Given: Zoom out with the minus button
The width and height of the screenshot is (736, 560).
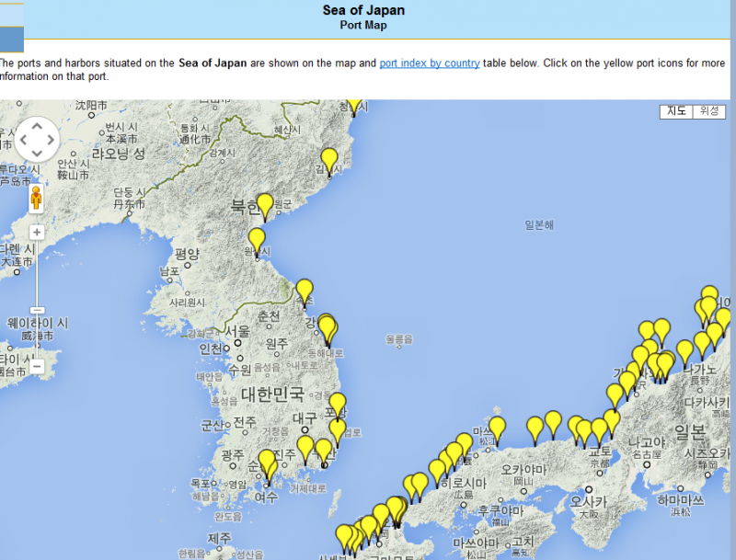Looking at the screenshot, I should [x=37, y=366].
